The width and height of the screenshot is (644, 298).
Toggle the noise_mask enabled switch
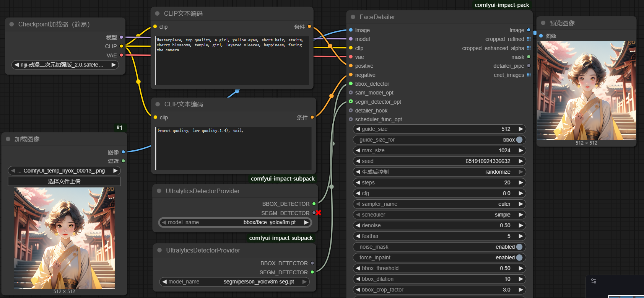(519, 247)
